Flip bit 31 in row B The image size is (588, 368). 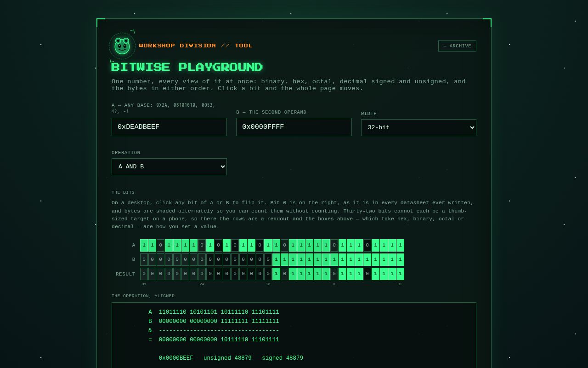[x=144, y=259]
